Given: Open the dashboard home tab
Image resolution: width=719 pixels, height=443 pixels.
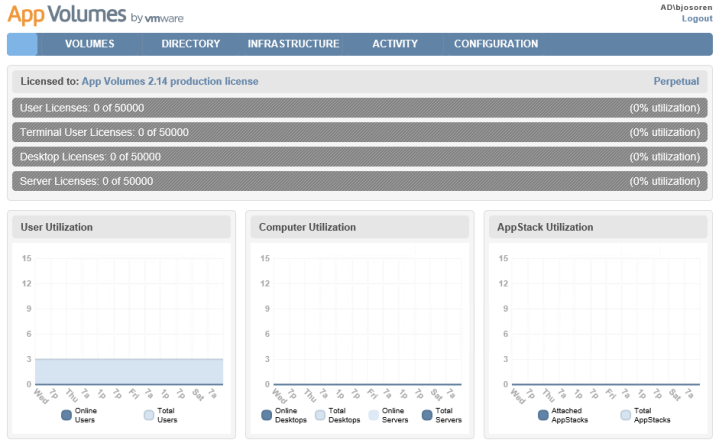Looking at the screenshot, I should 23,44.
